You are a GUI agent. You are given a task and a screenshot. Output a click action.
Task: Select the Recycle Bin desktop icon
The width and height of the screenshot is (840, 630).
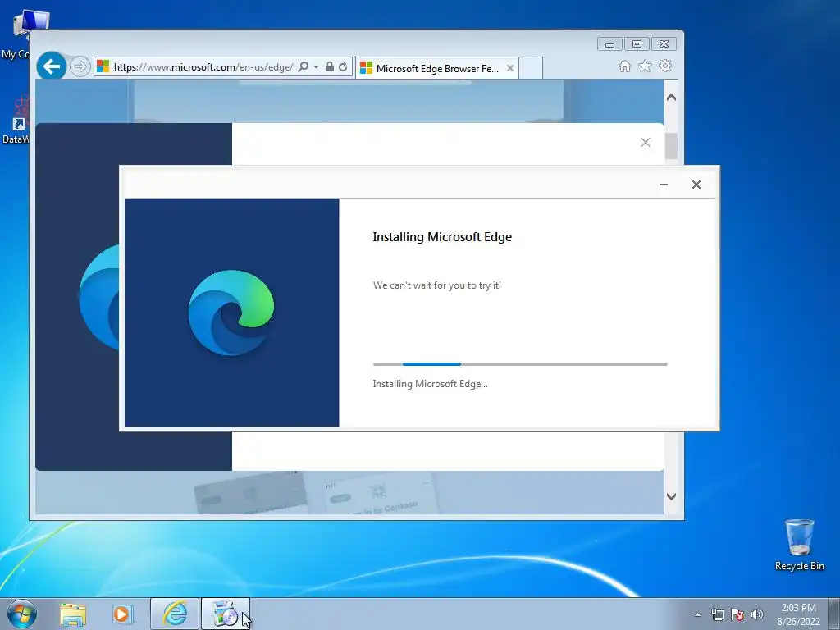pyautogui.click(x=799, y=545)
